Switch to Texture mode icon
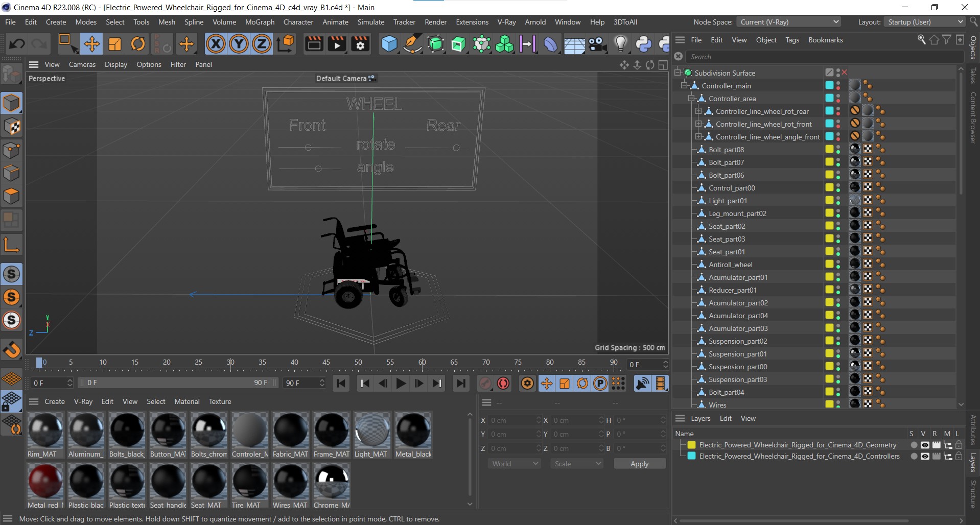 coord(11,127)
